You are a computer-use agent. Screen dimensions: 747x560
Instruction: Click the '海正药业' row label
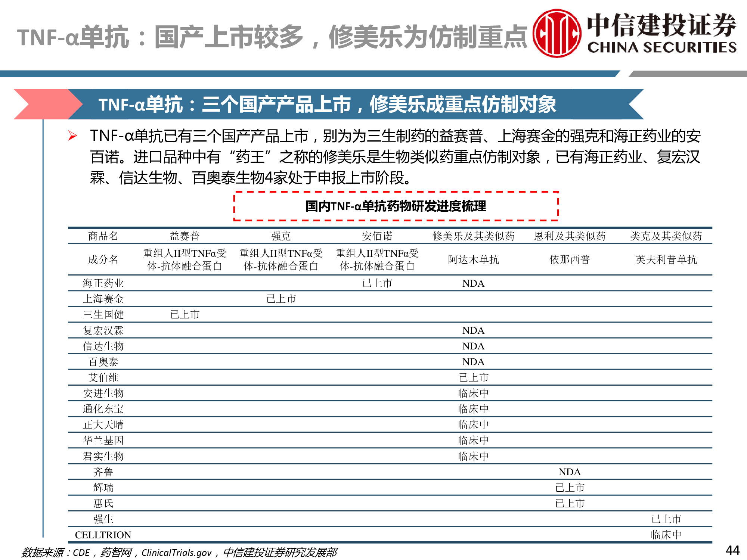click(103, 283)
